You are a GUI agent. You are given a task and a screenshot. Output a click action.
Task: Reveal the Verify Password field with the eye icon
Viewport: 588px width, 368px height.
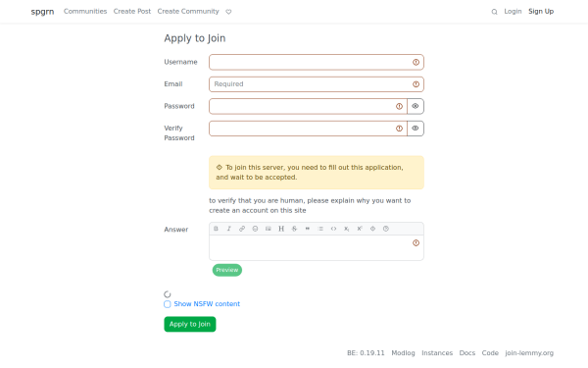click(x=416, y=129)
